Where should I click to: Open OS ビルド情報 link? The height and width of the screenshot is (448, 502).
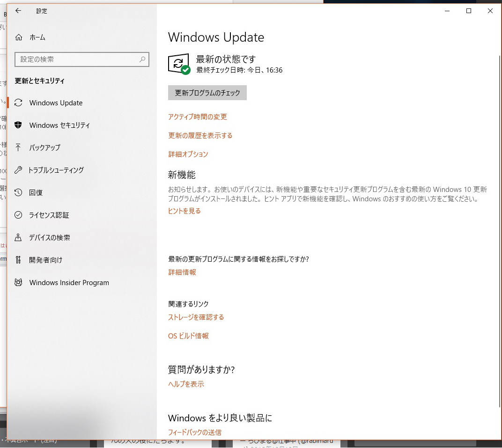[188, 336]
